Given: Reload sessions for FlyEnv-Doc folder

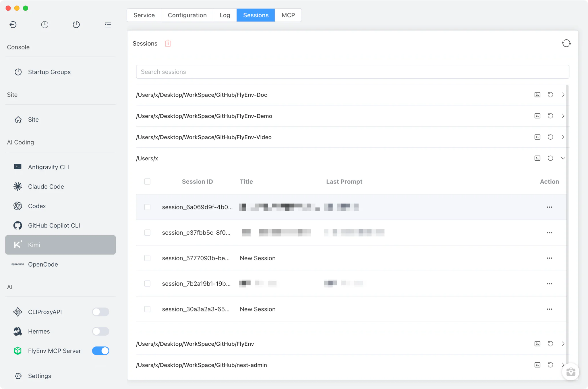Looking at the screenshot, I should pos(550,95).
